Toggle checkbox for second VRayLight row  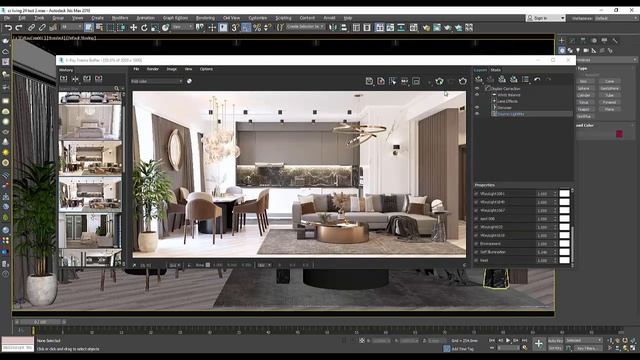point(476,202)
